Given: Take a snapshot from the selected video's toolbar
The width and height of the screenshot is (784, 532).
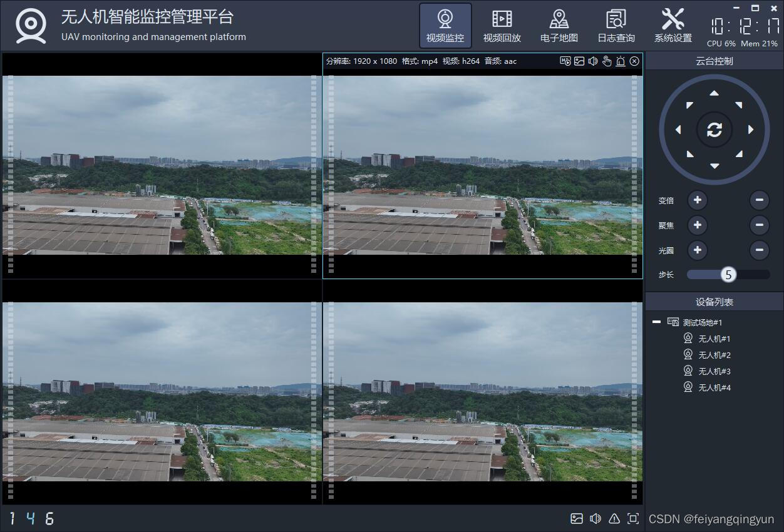Looking at the screenshot, I should (x=579, y=61).
